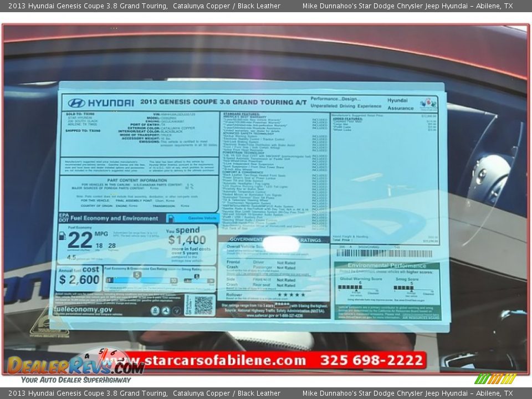Click the blue gasoline pump icon in the Fuel Economy header
Image resolution: width=532 pixels, height=399 pixels.
(x=170, y=218)
